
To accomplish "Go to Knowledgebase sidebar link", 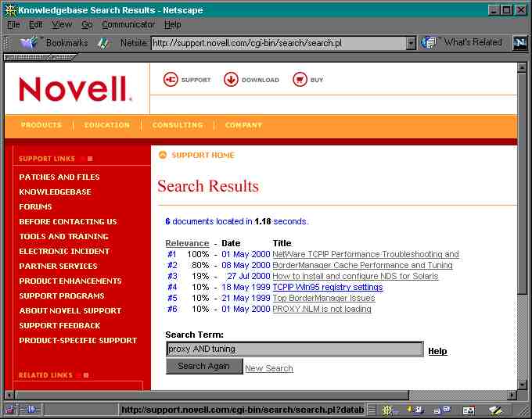I will (55, 192).
